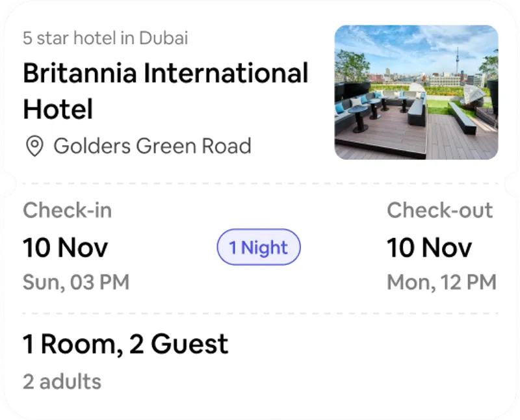The image size is (520, 420).
Task: Click the check-out date 10 Nov
Action: [x=430, y=248]
